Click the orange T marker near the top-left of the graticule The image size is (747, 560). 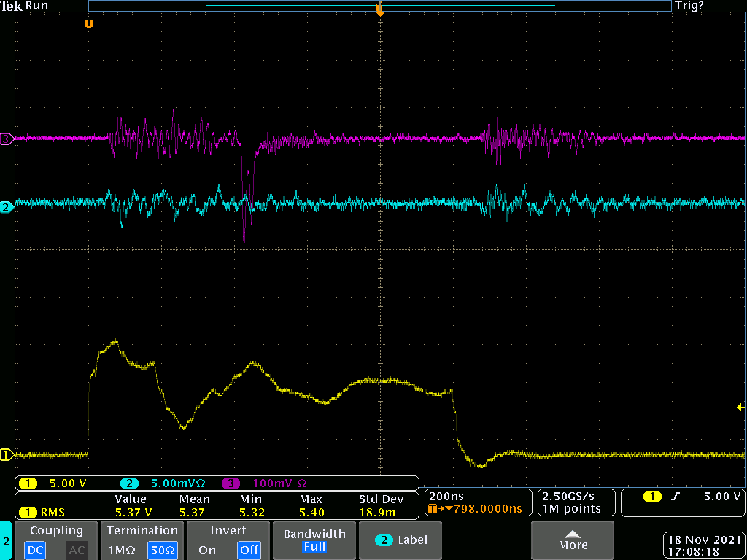click(89, 23)
